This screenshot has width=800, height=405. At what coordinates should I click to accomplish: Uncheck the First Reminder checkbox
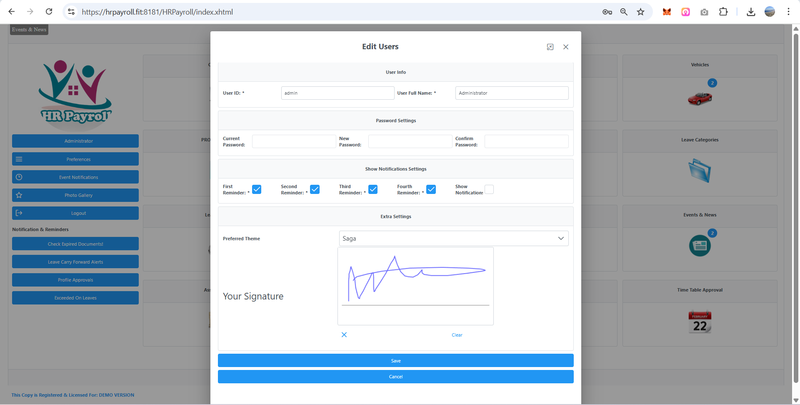tap(257, 189)
